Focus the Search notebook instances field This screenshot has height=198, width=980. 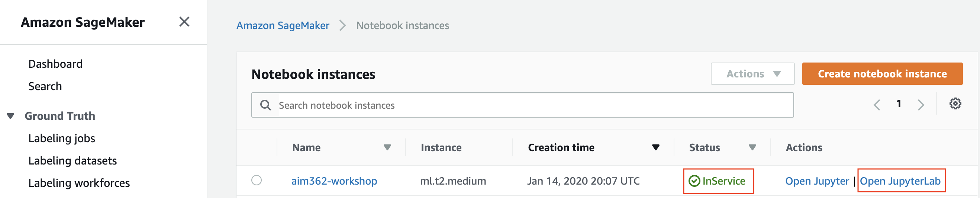click(522, 105)
